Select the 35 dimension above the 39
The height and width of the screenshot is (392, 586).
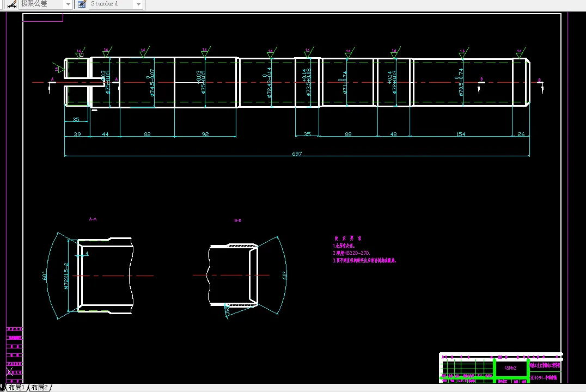coord(76,119)
